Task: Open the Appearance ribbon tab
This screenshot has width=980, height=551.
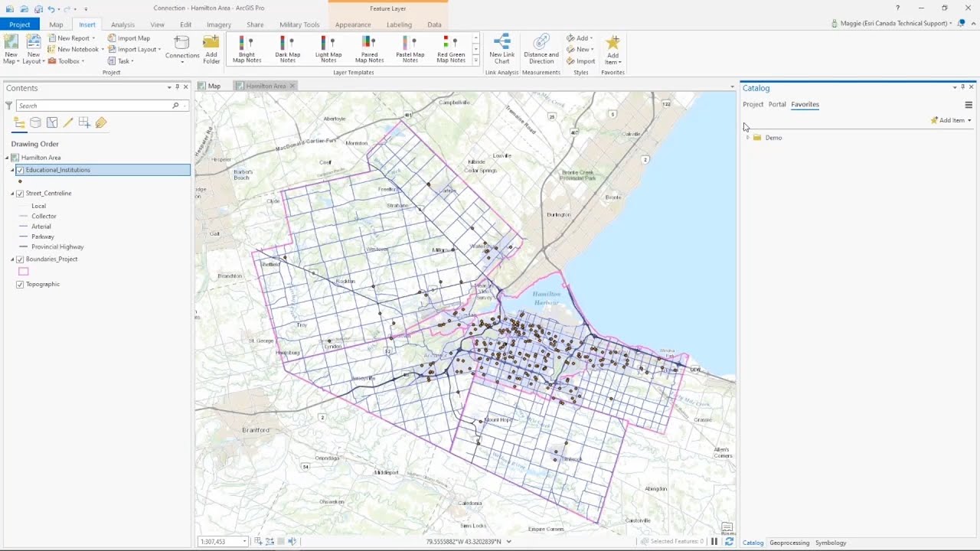Action: 353,24
